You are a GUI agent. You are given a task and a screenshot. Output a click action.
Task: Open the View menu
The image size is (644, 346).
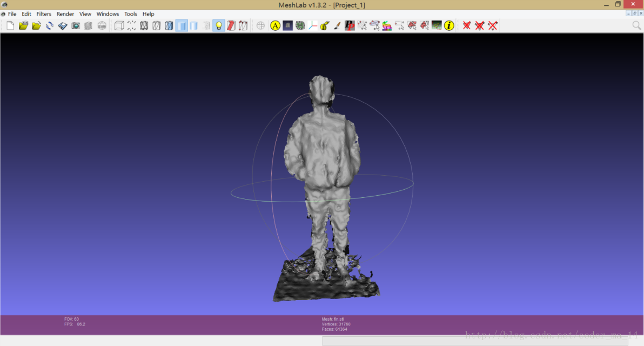[x=85, y=14]
